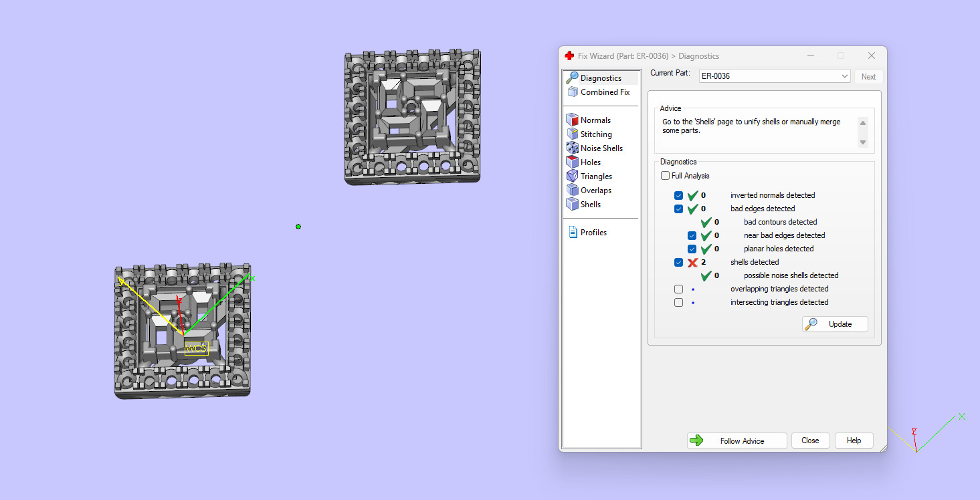Viewport: 980px width, 500px height.
Task: Click the Holes cube icon
Action: [x=572, y=162]
